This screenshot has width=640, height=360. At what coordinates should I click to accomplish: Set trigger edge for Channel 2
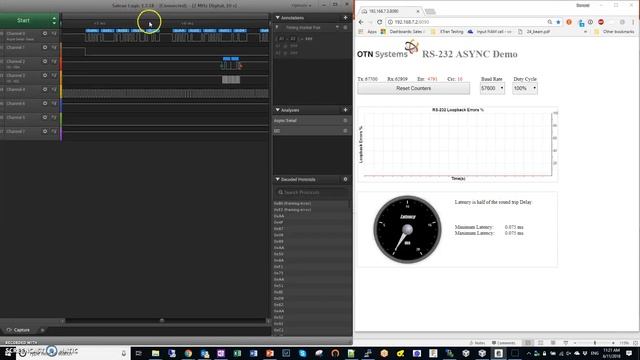click(54, 61)
